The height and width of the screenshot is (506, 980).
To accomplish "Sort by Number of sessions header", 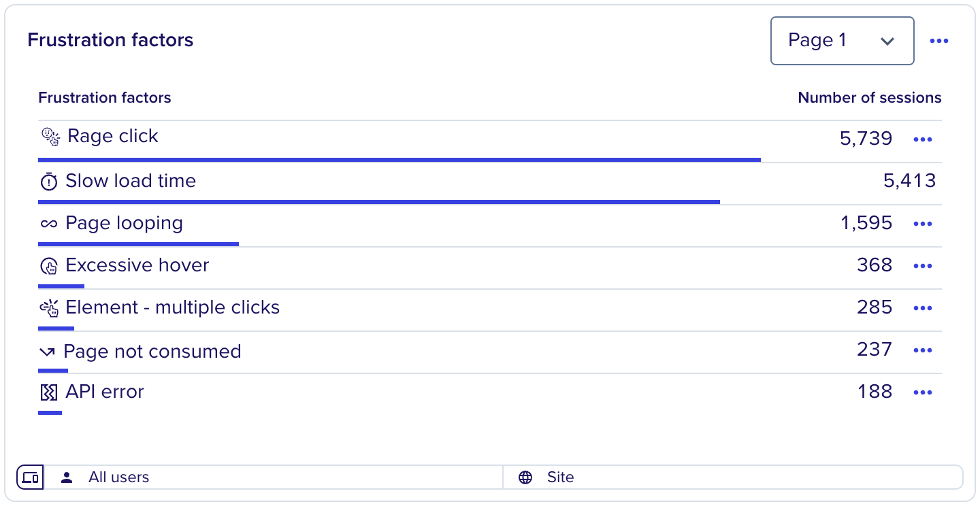I will click(870, 98).
